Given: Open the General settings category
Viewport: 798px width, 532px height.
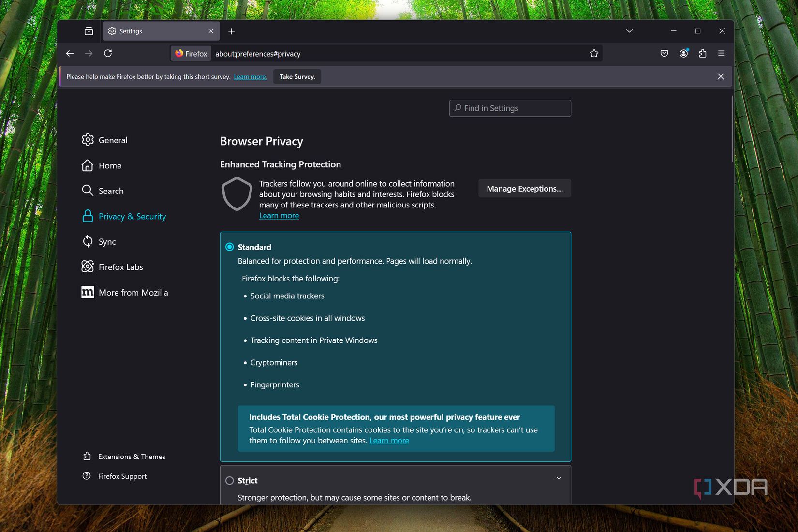Looking at the screenshot, I should click(104, 140).
